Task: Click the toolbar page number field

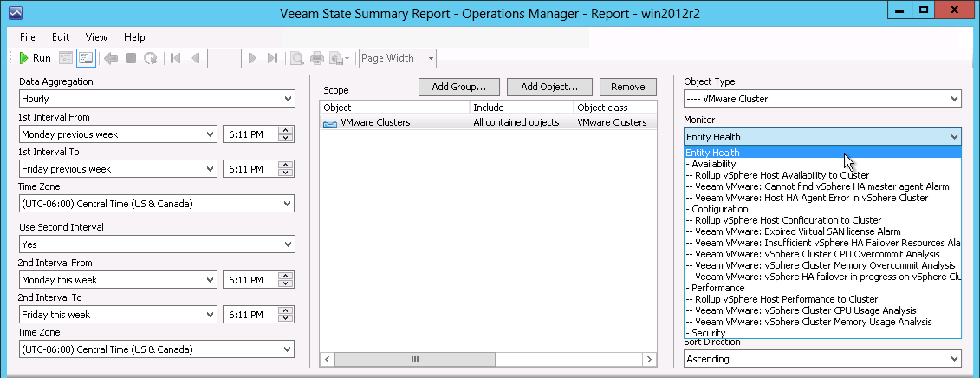Action: click(224, 58)
